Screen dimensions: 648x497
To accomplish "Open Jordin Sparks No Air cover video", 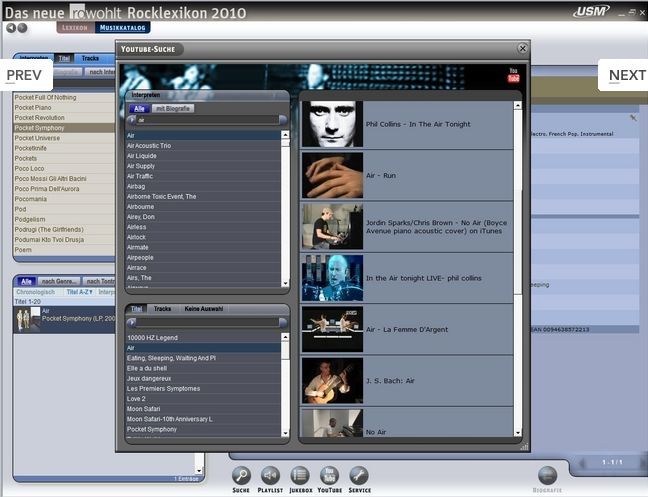I will (407, 227).
